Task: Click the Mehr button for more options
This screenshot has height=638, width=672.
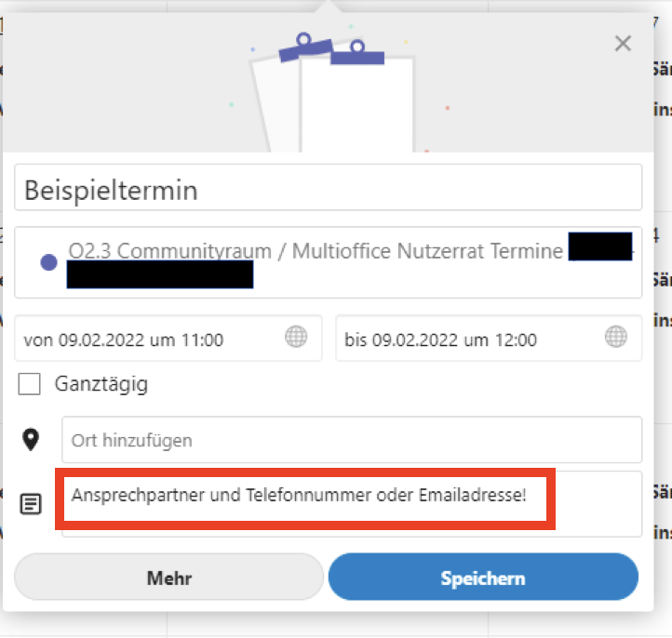Action: pyautogui.click(x=168, y=578)
